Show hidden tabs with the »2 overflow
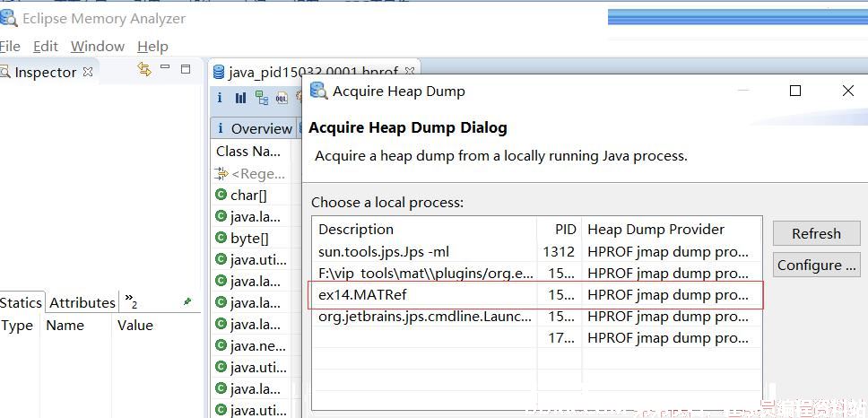 click(x=131, y=302)
